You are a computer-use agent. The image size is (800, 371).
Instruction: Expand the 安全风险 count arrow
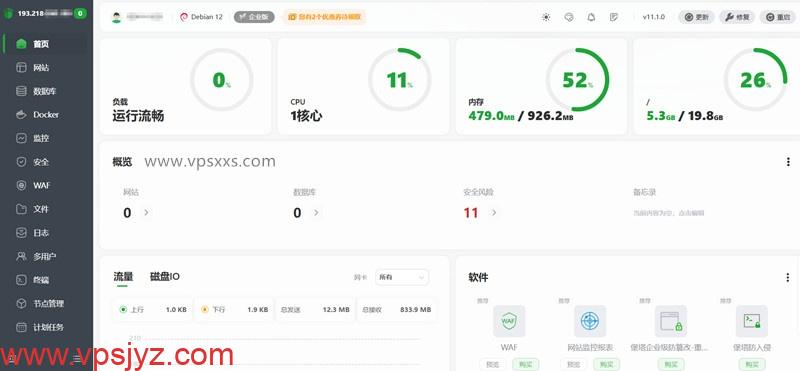click(493, 212)
